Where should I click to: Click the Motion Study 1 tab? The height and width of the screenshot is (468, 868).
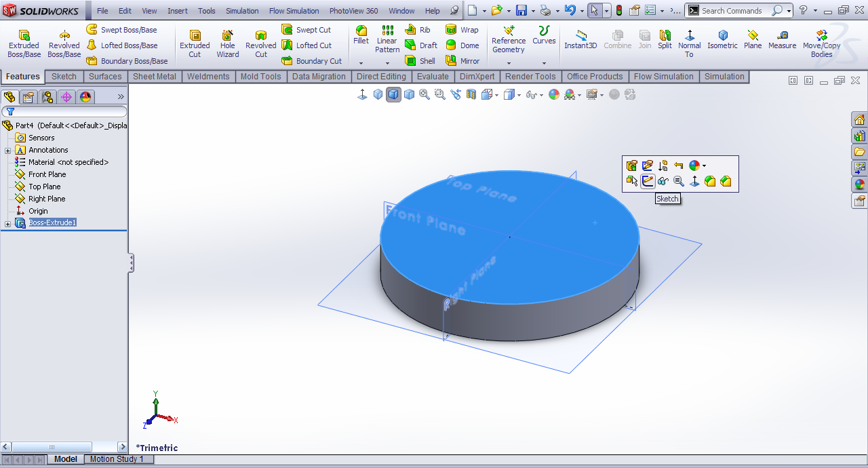117,459
